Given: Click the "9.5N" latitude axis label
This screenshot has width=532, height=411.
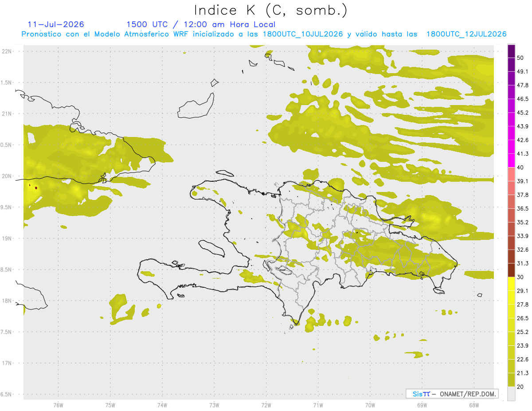Looking at the screenshot, I should click(7, 207).
